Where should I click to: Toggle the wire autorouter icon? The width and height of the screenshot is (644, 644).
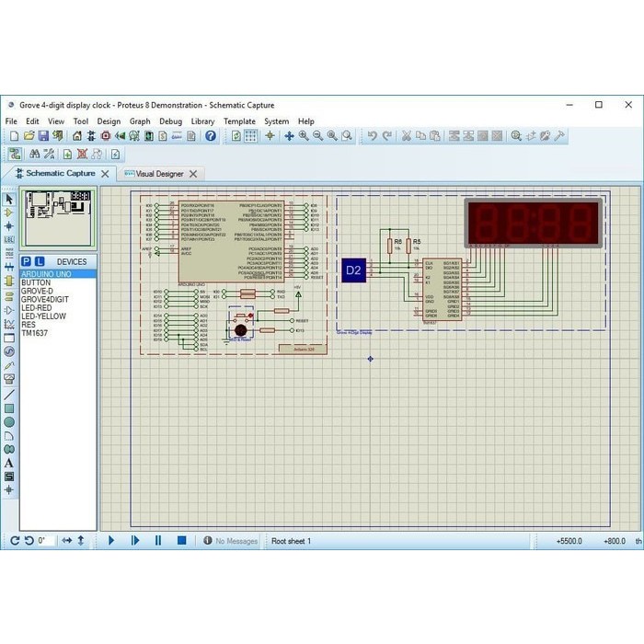tap(16, 155)
